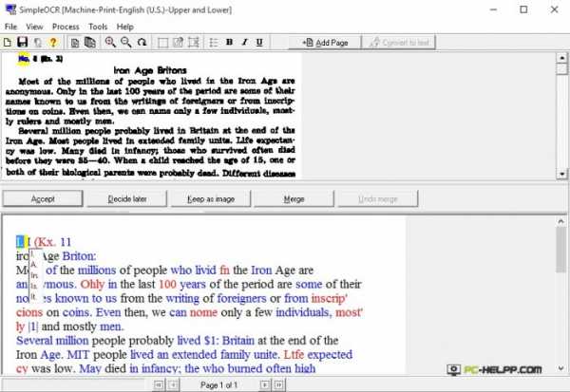Viewport: 570px width, 392px height.
Task: Choose suggestion 'In' from popup list
Action: pos(34,276)
